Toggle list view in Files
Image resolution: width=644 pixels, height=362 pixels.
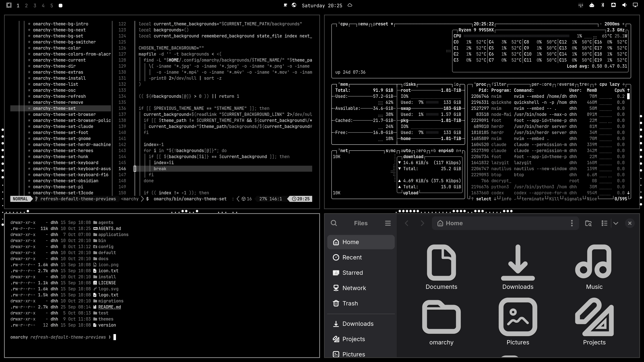coord(604,223)
